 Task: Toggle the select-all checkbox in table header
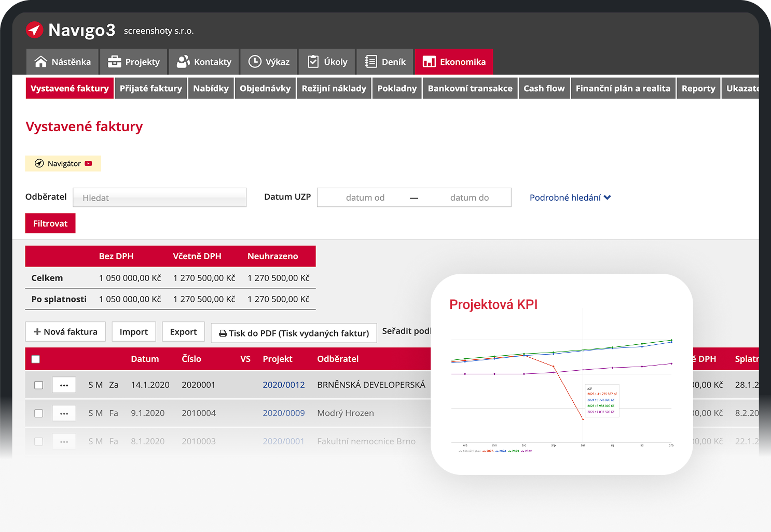(36, 359)
